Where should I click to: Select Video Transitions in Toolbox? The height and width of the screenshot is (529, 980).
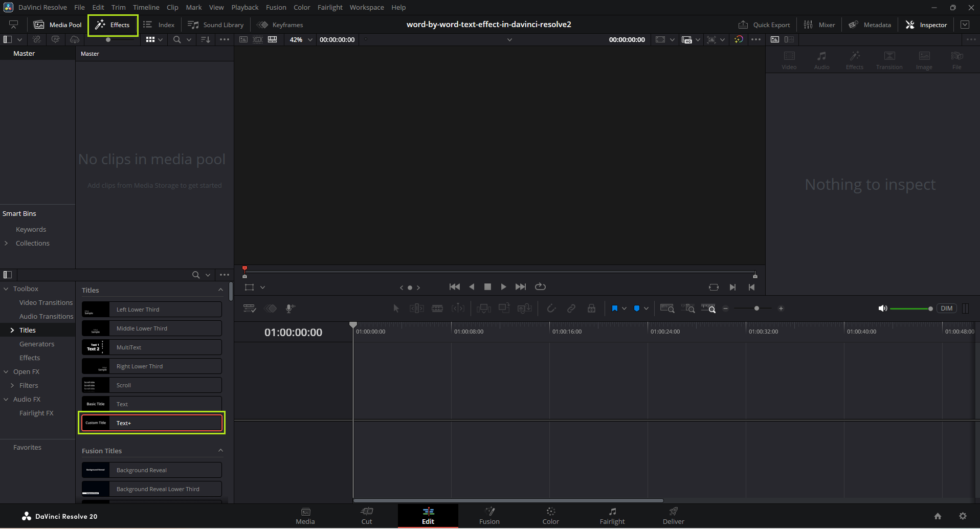pos(46,302)
